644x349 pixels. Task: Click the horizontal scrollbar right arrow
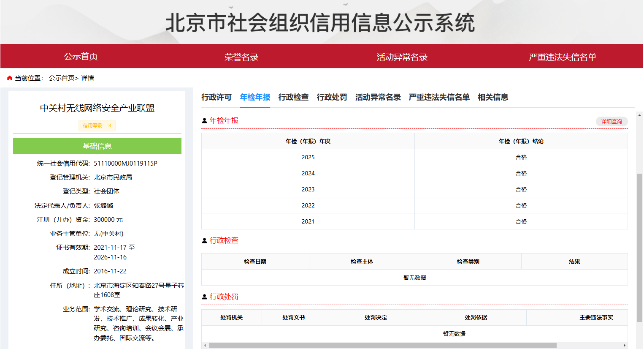point(625,346)
